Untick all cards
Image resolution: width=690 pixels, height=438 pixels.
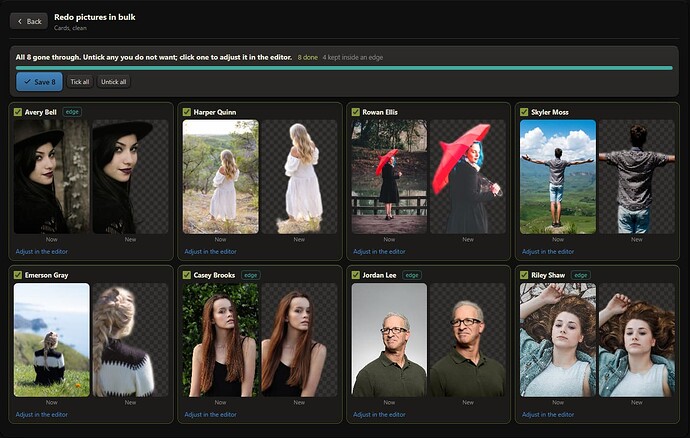(114, 82)
